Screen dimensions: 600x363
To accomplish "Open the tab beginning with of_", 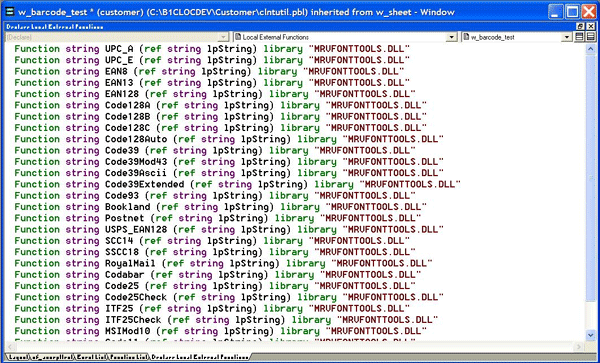I will (x=52, y=357).
